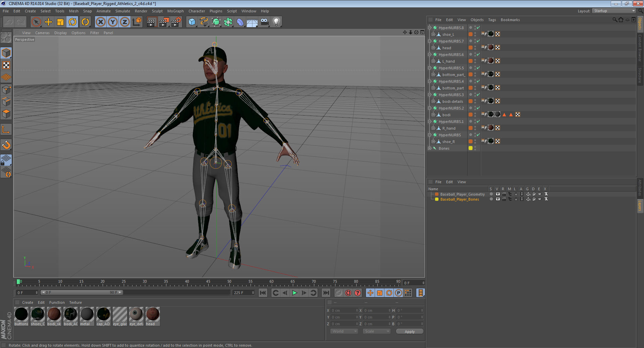This screenshot has height=348, width=644.
Task: Collapse the HyperNURBS.8 tree node
Action: [x=430, y=28]
